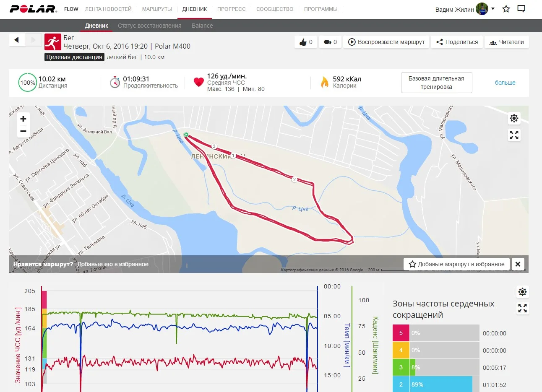Expand map to fullscreen
This screenshot has width=542, height=392.
click(514, 135)
